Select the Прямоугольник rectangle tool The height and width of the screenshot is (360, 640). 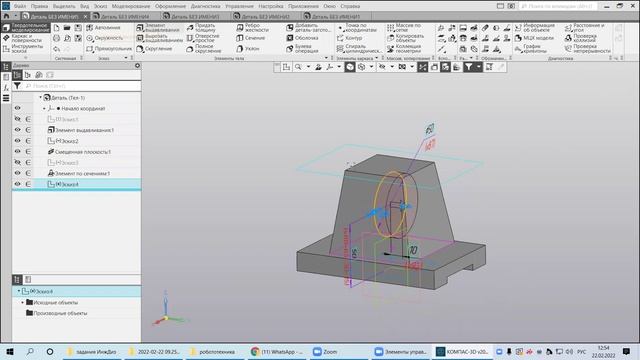(x=109, y=49)
